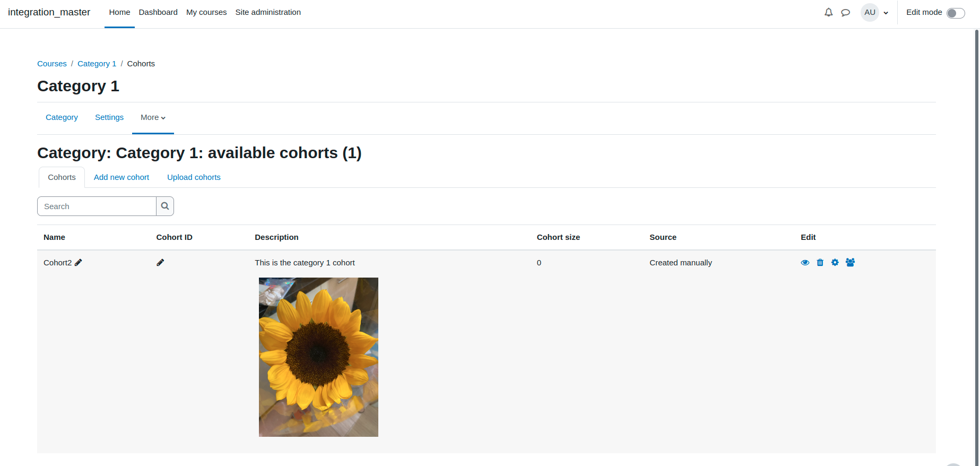This screenshot has width=980, height=466.
Task: Open the Upload cohorts tab
Action: pos(194,177)
